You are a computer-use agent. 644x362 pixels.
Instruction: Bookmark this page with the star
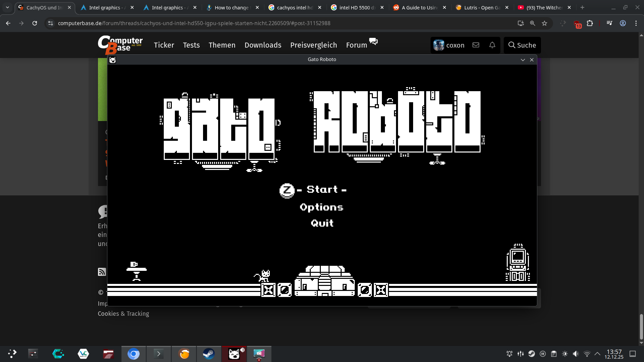click(544, 23)
